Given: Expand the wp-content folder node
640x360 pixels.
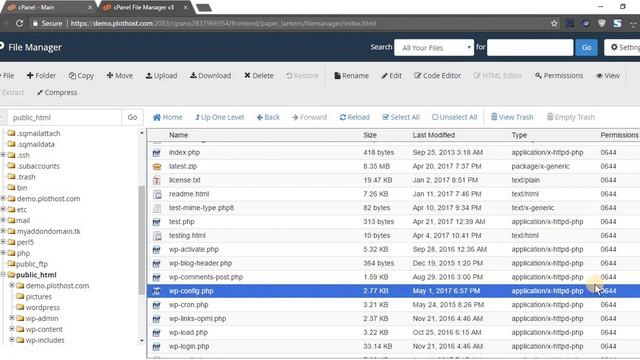Looking at the screenshot, I should [x=12, y=329].
